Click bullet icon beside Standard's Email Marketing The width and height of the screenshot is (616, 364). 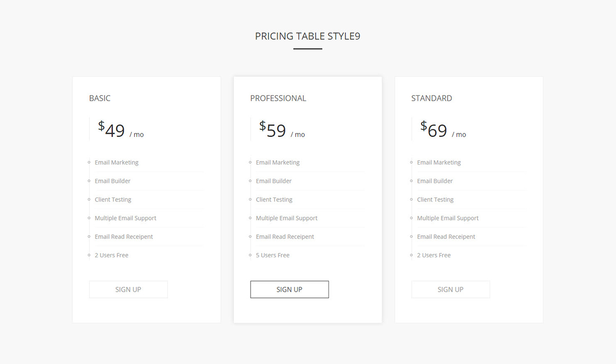tap(412, 163)
